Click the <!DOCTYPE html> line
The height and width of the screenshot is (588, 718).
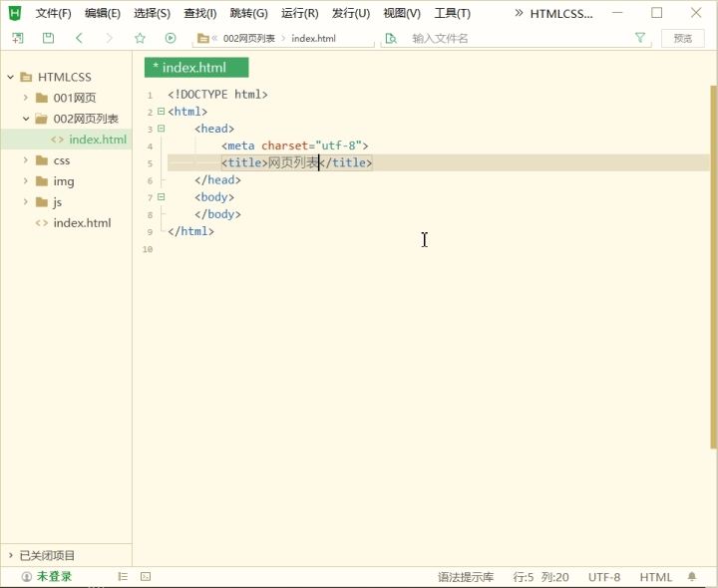click(217, 95)
